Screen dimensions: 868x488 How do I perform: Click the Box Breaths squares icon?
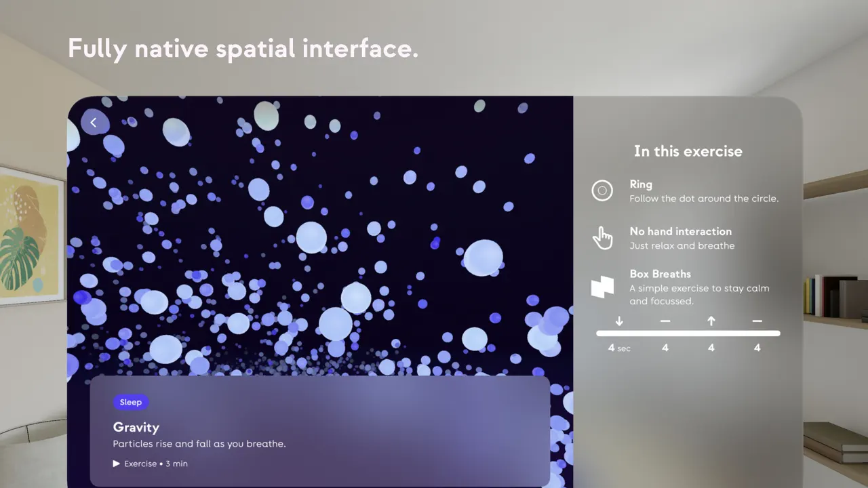pyautogui.click(x=602, y=287)
